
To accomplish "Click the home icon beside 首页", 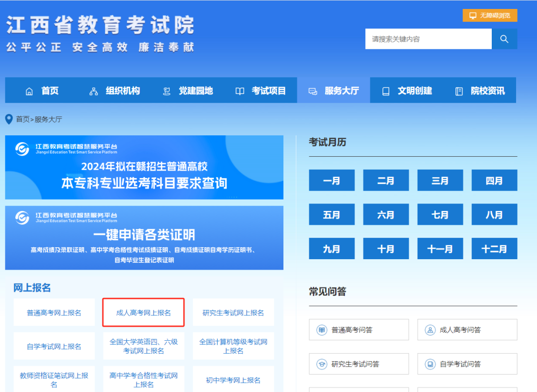I will point(29,91).
